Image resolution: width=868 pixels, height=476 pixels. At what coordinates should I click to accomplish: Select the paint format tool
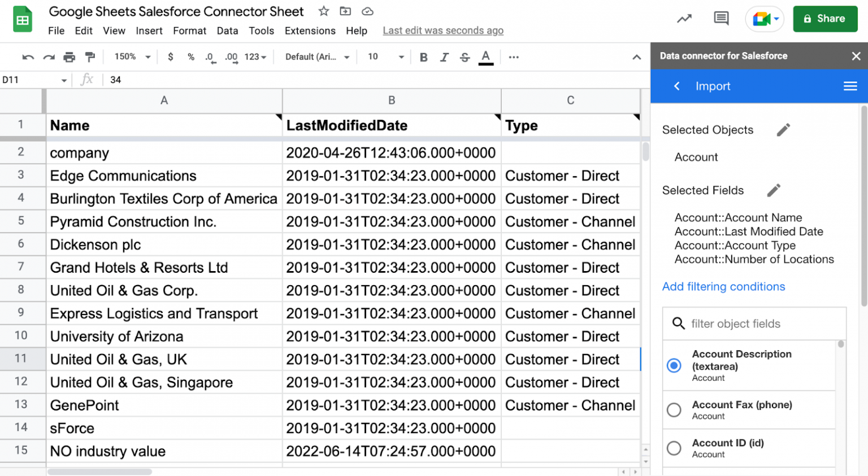[90, 57]
